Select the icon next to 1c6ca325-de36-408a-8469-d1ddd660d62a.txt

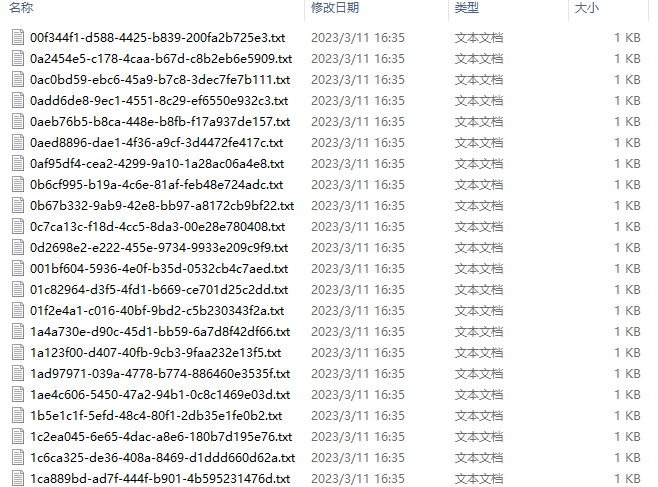[x=18, y=457]
